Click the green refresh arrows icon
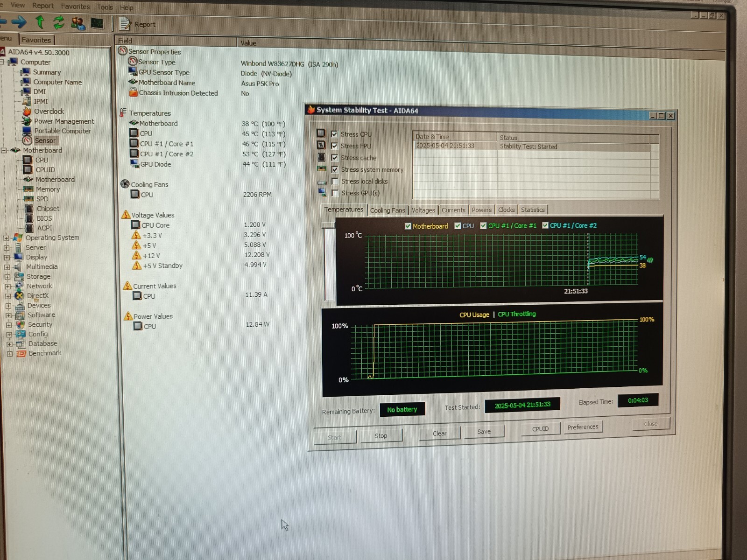The height and width of the screenshot is (560, 747). pos(58,22)
